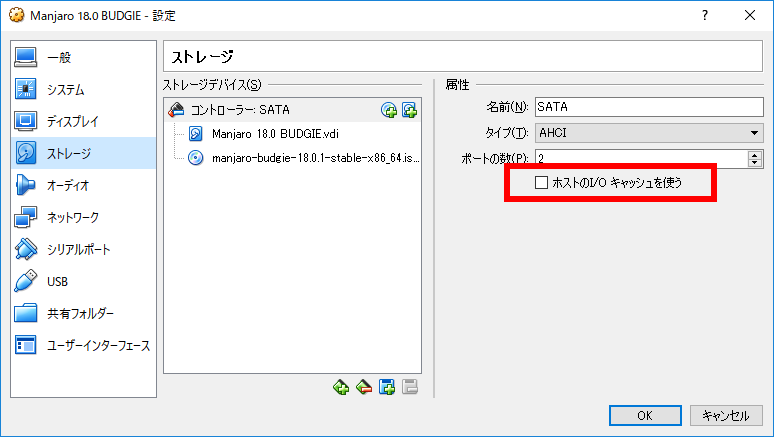Enable ホストのI/O キャッシュを使う checkbox
Viewport: 774px width, 437px height.
[x=542, y=183]
